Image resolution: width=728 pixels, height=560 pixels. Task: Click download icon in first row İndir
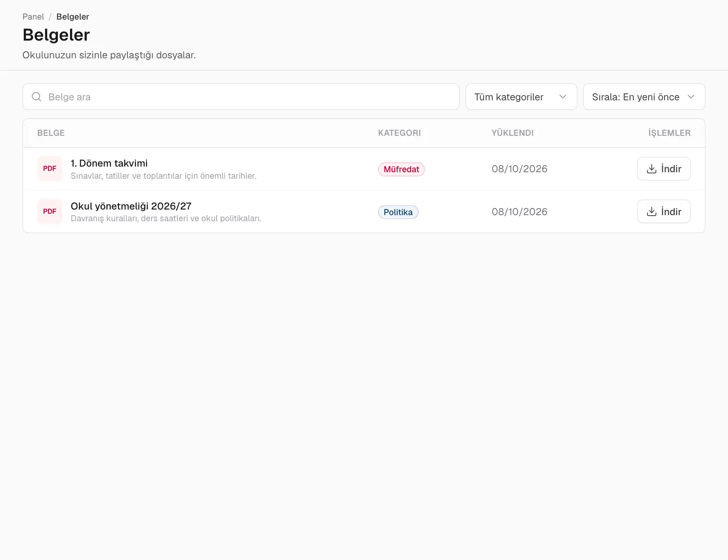pos(651,168)
